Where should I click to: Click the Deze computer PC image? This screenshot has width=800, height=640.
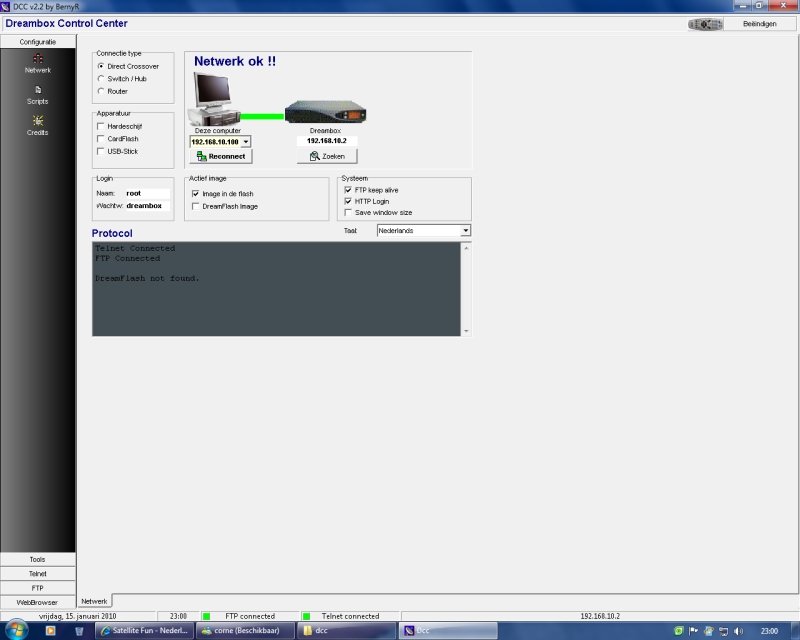point(214,99)
